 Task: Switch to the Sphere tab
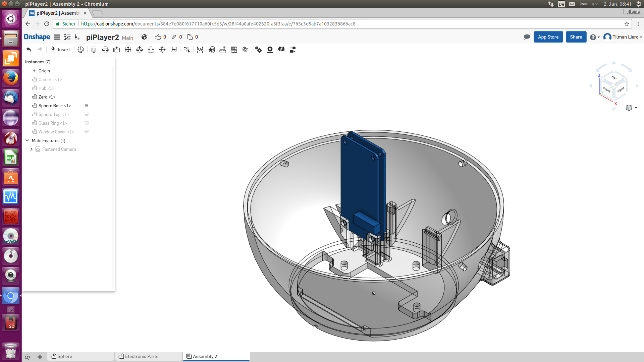pos(81,356)
